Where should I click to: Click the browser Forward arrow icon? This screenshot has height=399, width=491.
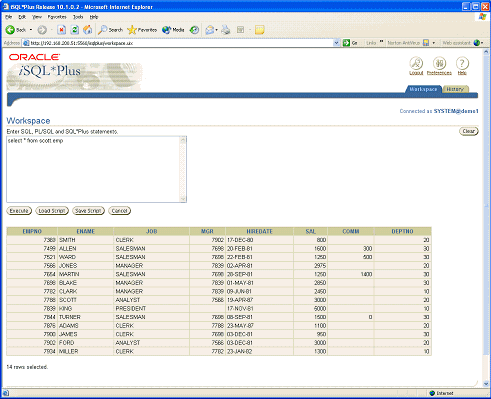coord(42,30)
